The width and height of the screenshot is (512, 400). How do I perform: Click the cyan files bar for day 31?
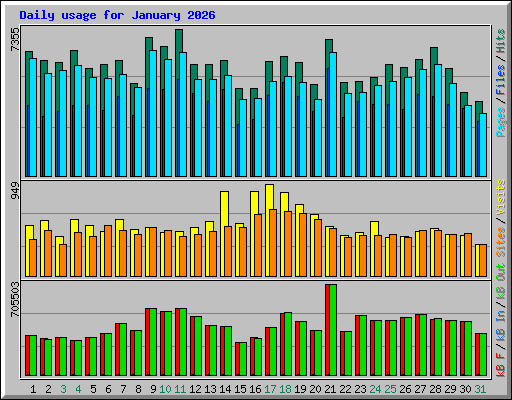point(483,145)
